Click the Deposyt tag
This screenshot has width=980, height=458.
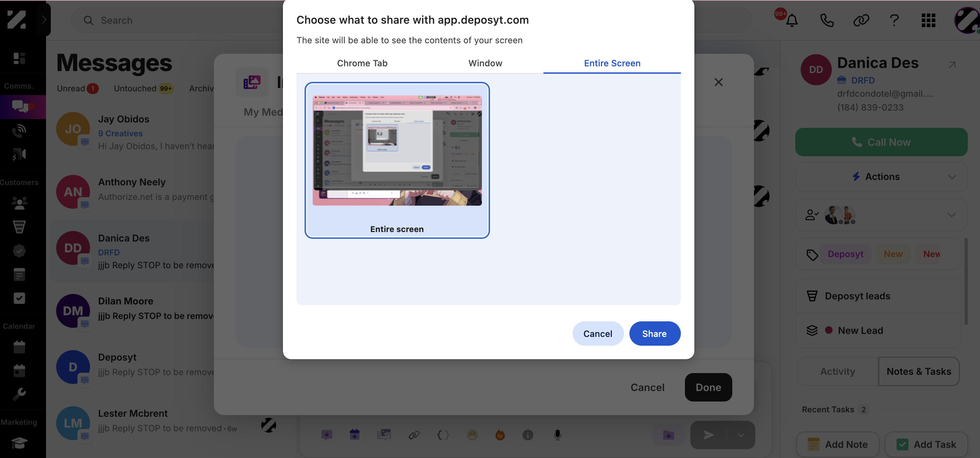click(845, 254)
